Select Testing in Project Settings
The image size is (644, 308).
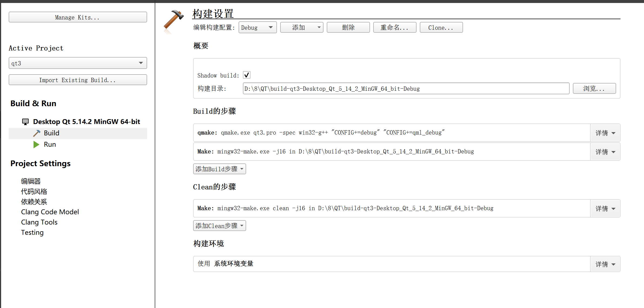(x=32, y=233)
